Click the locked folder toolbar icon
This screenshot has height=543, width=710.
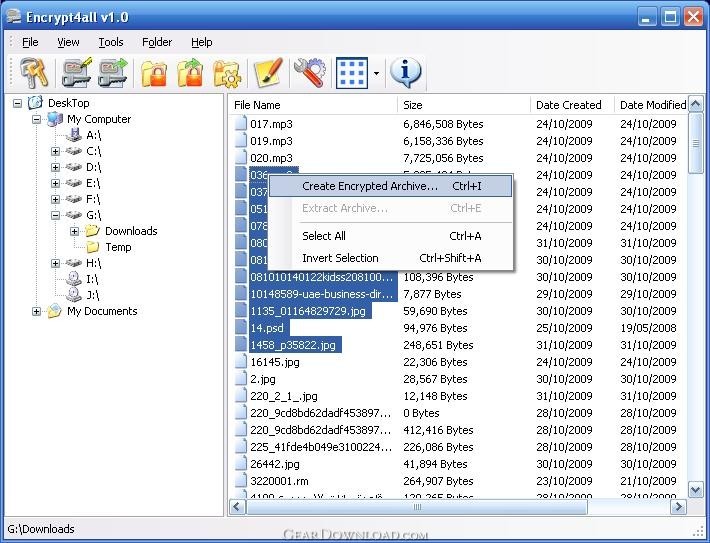(x=154, y=72)
